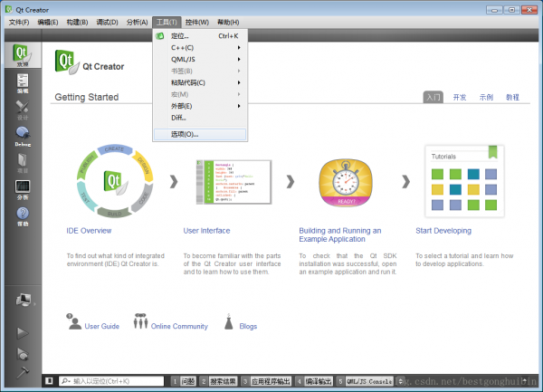
Task: Open the 分析(A) menu
Action: tap(138, 22)
